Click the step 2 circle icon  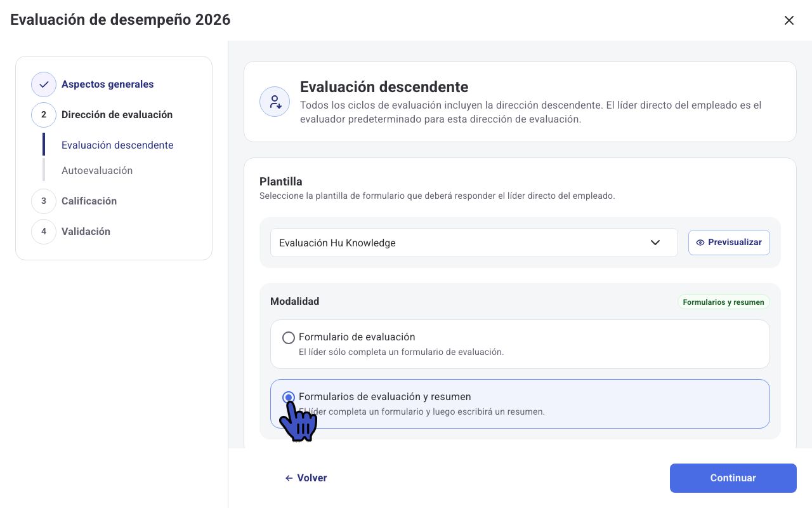(x=44, y=115)
